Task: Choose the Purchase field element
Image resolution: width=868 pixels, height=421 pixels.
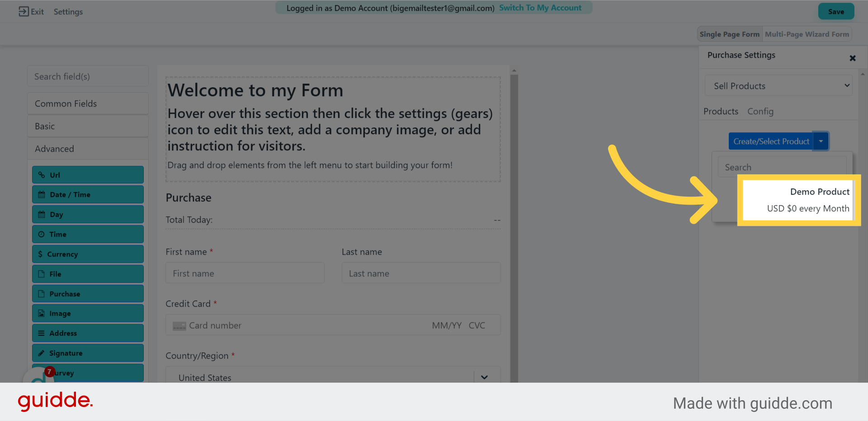Action: 88,294
